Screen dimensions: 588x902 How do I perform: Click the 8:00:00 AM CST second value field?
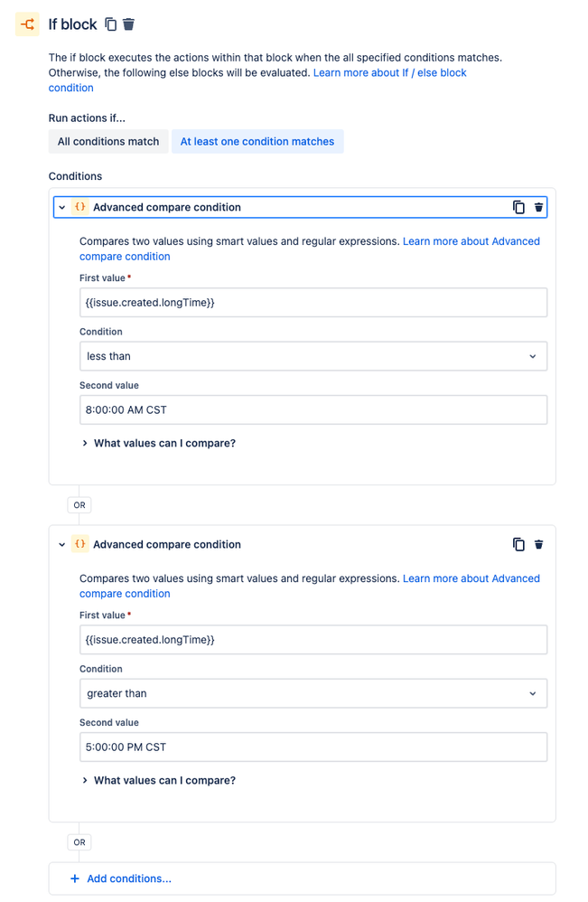pos(313,409)
